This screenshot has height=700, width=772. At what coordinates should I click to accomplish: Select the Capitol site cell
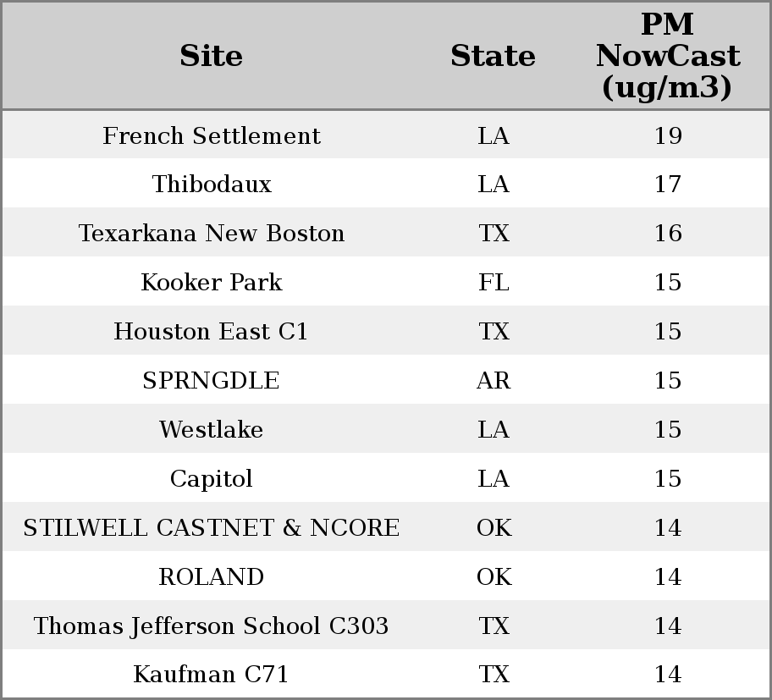(x=212, y=478)
